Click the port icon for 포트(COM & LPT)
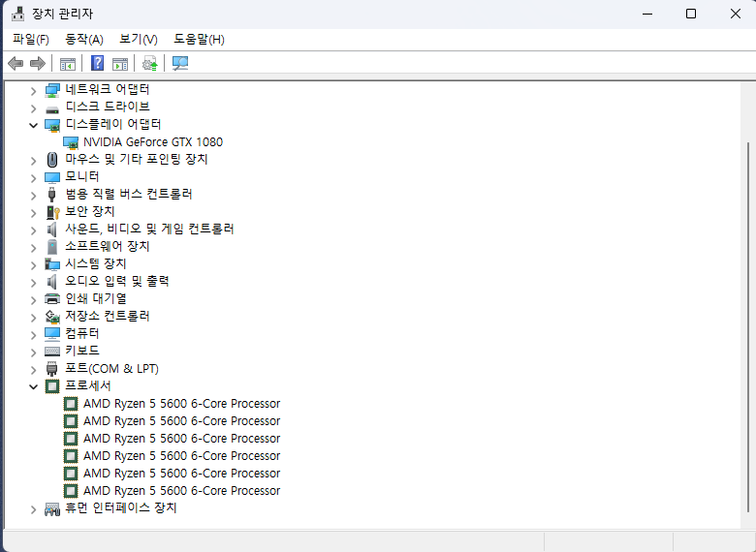This screenshot has width=756, height=552. pyautogui.click(x=52, y=368)
